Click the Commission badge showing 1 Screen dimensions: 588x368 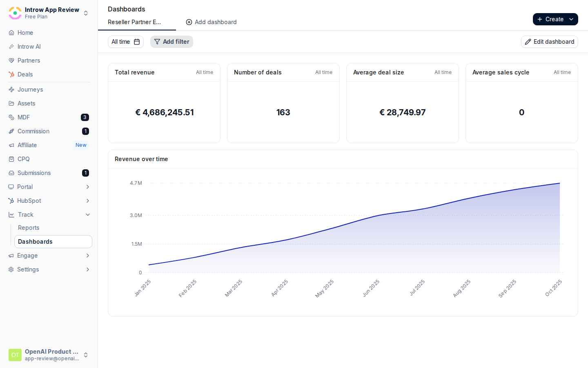point(85,131)
